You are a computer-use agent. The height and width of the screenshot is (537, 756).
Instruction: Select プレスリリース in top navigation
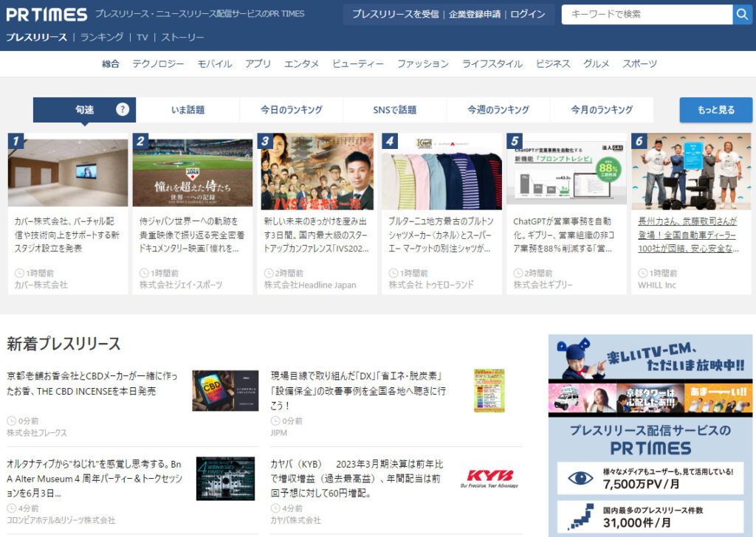(x=37, y=37)
